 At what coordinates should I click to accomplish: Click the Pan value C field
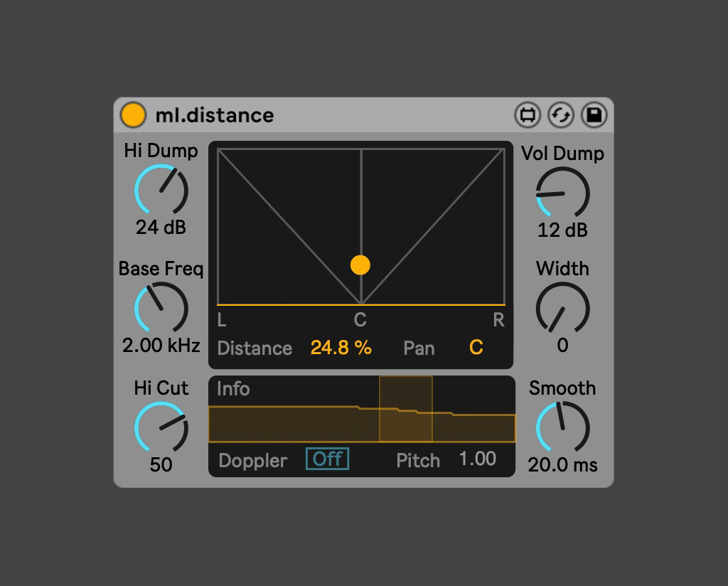coord(476,348)
